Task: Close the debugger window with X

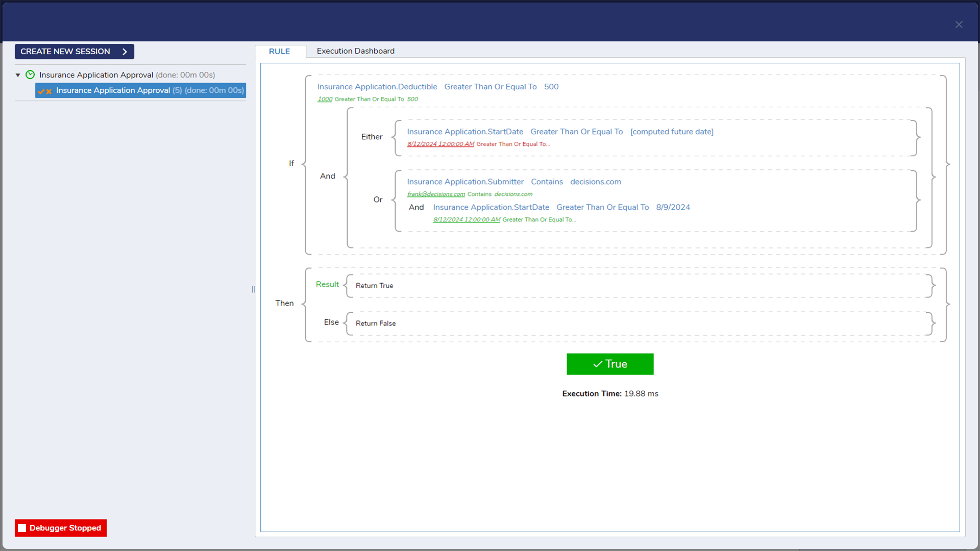Action: point(959,24)
